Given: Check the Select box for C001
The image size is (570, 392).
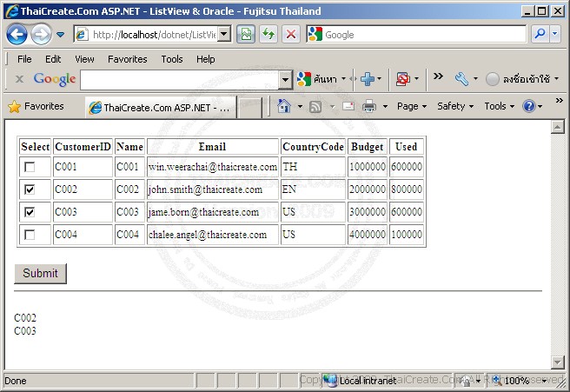Looking at the screenshot, I should [30, 166].
